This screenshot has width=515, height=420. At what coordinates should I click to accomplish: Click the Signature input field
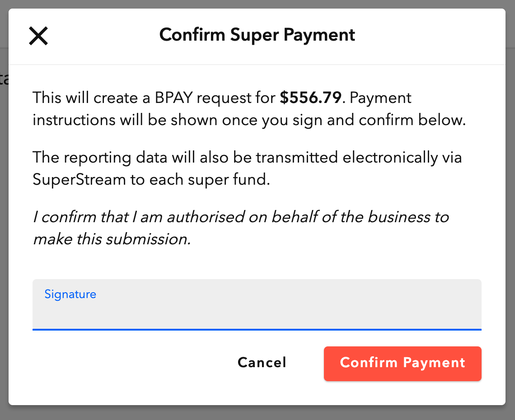pyautogui.click(x=257, y=311)
